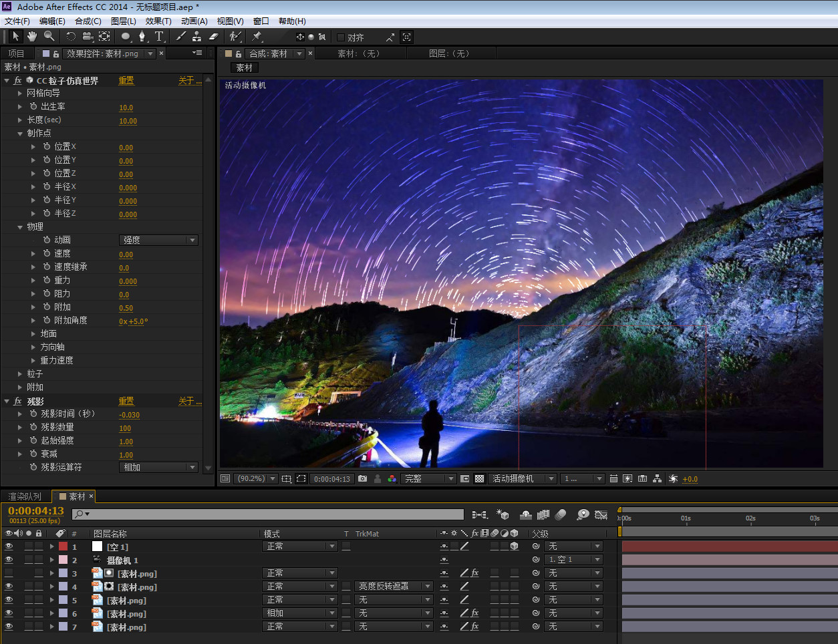Open the 合成(C) menu
The width and height of the screenshot is (838, 644).
tap(88, 21)
